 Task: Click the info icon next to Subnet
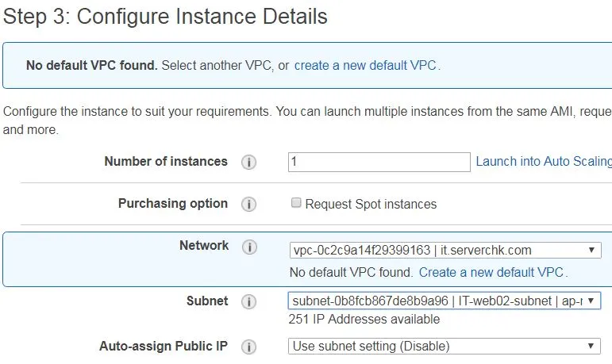(x=248, y=301)
